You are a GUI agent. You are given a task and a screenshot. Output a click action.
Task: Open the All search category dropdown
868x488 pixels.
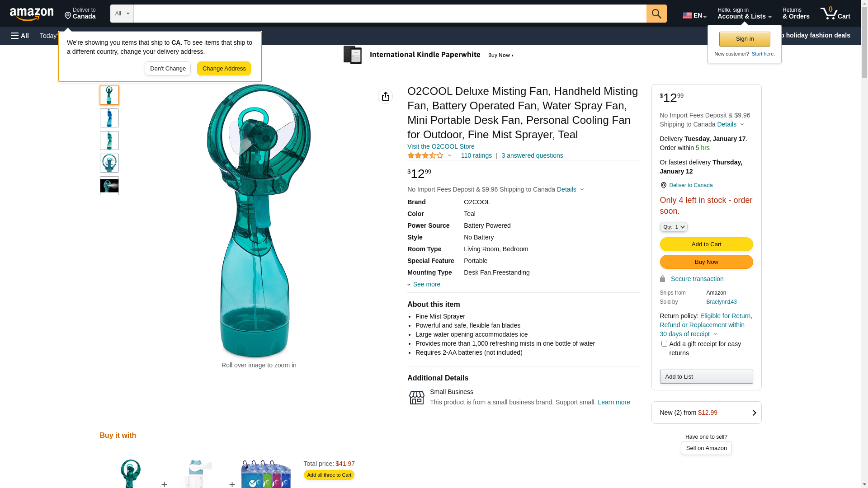coord(122,14)
